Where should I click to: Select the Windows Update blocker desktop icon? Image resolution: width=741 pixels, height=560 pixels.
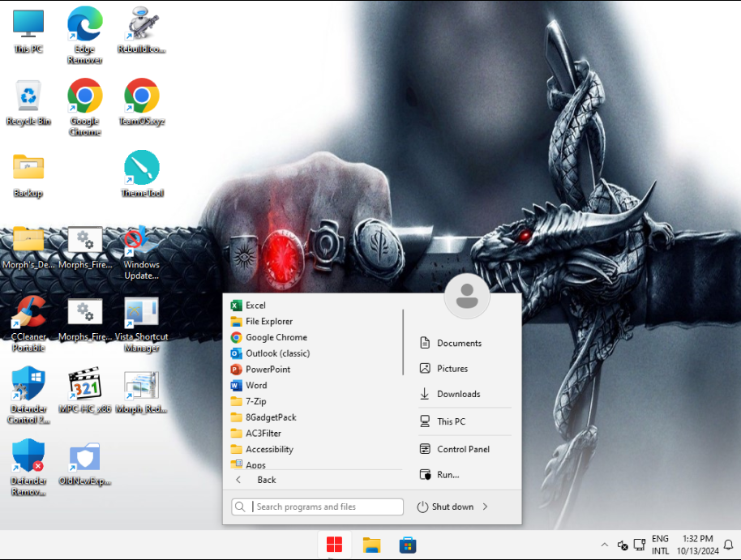tap(141, 252)
